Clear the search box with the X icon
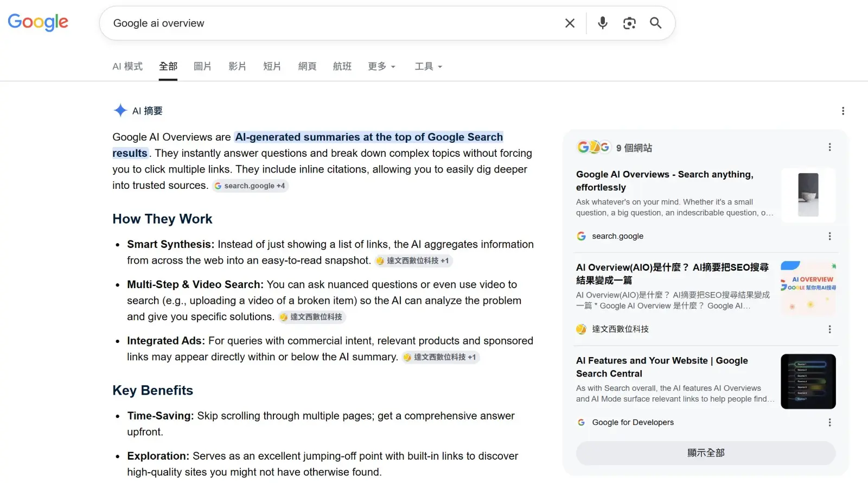868x483 pixels. [570, 23]
